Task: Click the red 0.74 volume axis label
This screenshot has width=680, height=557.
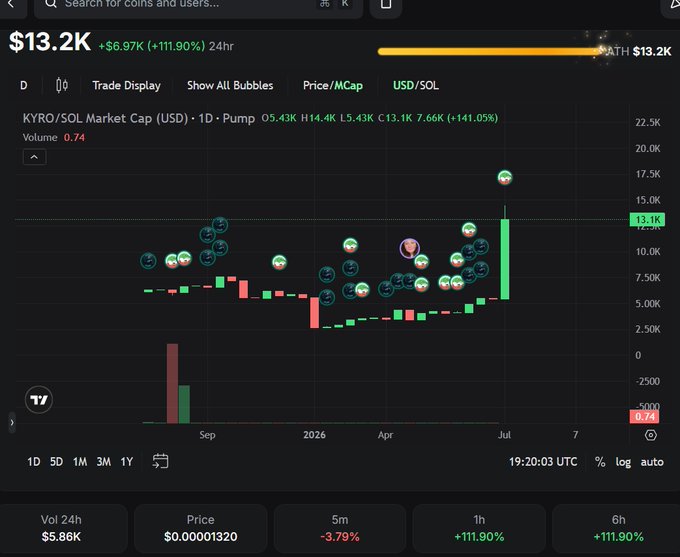Action: (x=644, y=416)
